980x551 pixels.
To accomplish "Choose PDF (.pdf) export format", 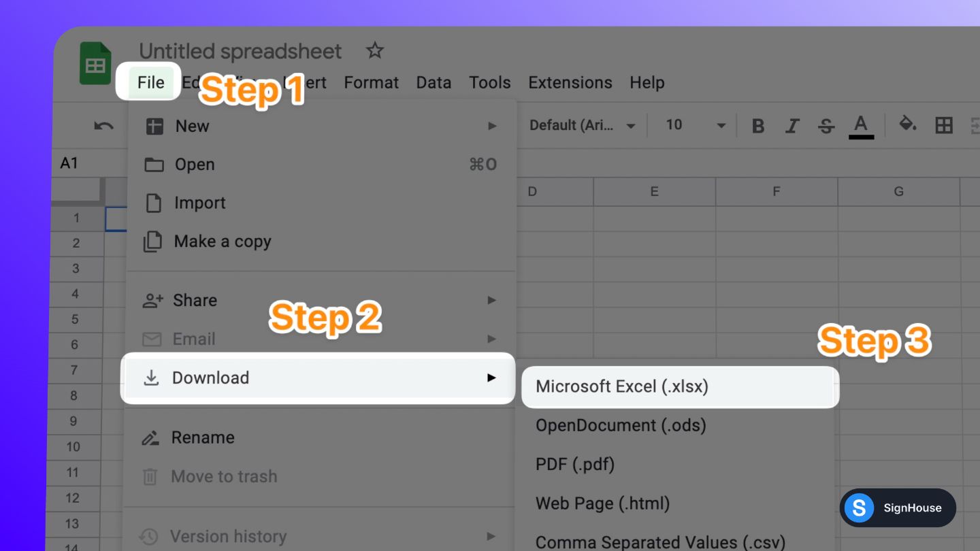I will click(x=574, y=464).
